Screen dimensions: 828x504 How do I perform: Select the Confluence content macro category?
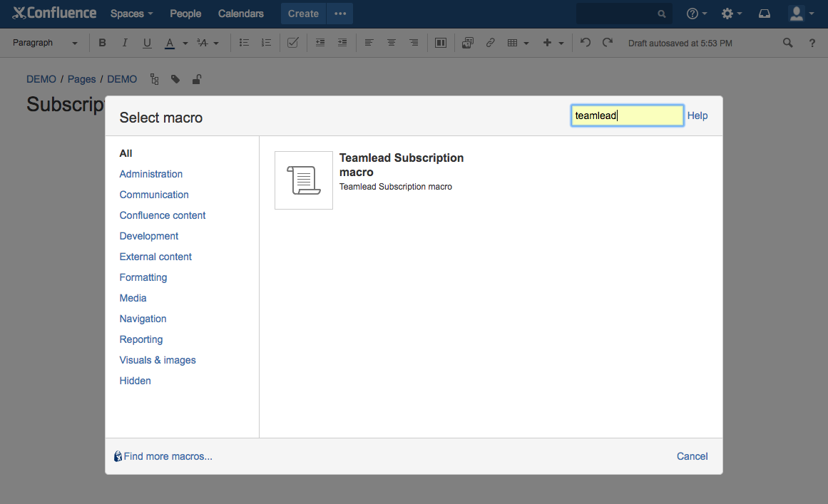pos(163,215)
